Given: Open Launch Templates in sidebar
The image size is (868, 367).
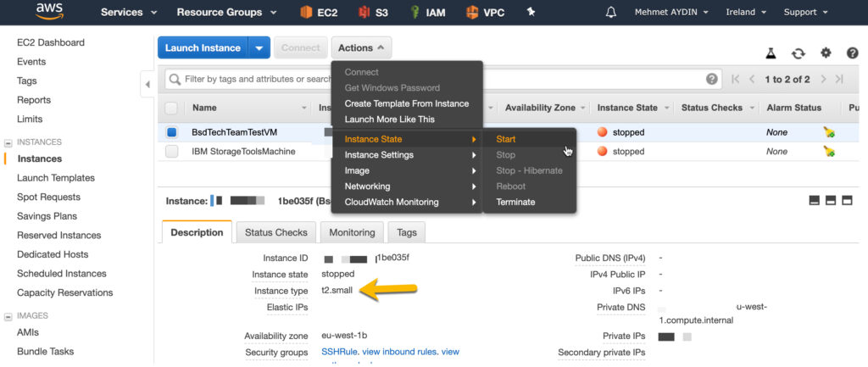Looking at the screenshot, I should [x=56, y=178].
